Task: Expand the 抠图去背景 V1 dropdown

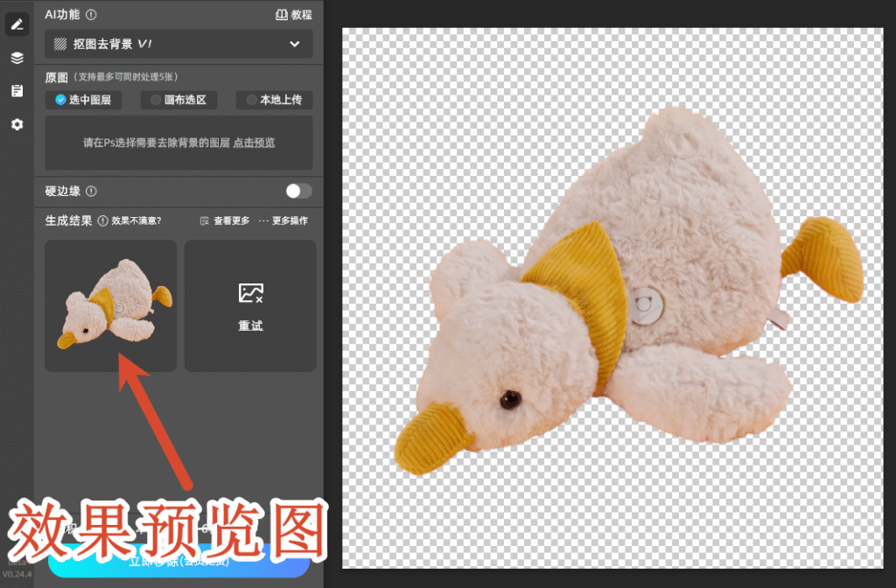Action: [178, 44]
